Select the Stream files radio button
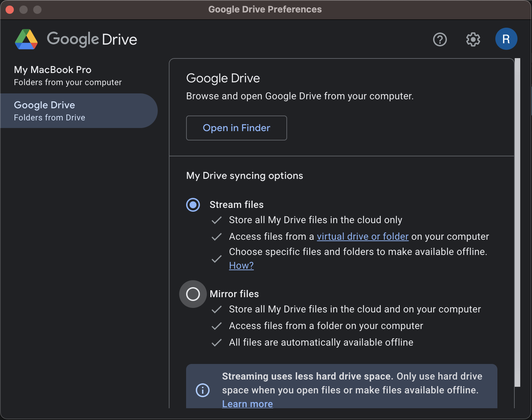532x420 pixels. (193, 205)
